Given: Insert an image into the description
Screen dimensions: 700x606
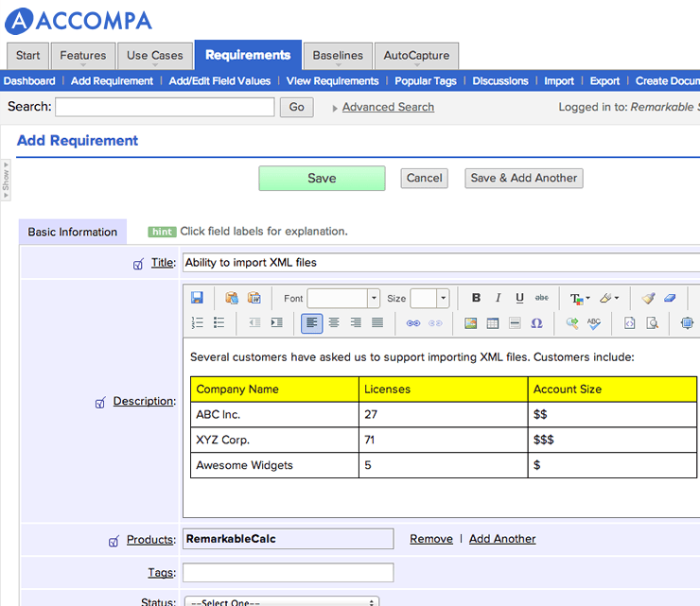Looking at the screenshot, I should point(471,323).
